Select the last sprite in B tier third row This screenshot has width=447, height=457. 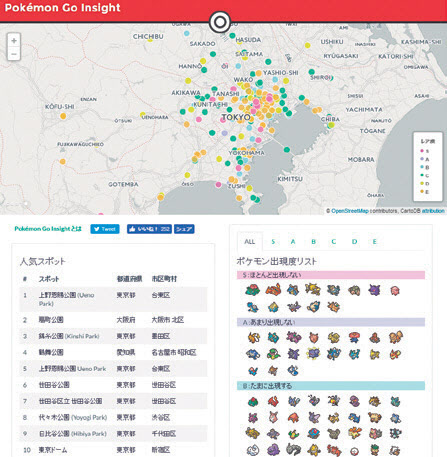tap(395, 433)
